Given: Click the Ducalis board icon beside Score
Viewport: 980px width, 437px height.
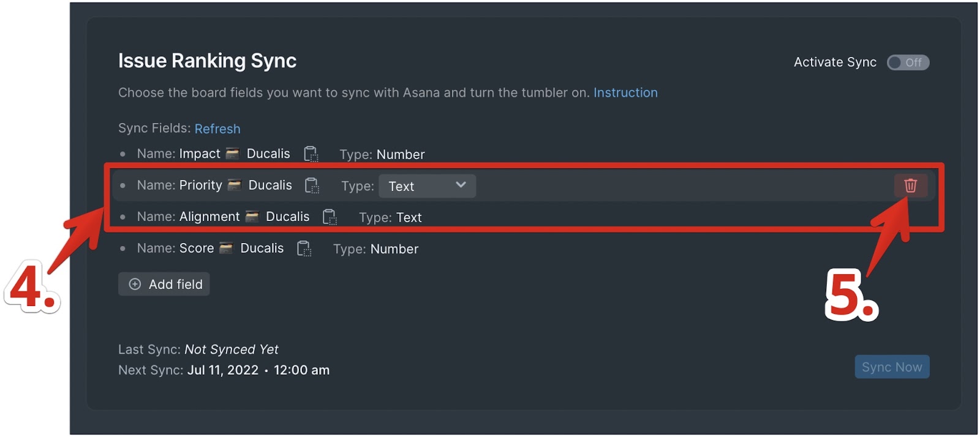Looking at the screenshot, I should pos(226,248).
